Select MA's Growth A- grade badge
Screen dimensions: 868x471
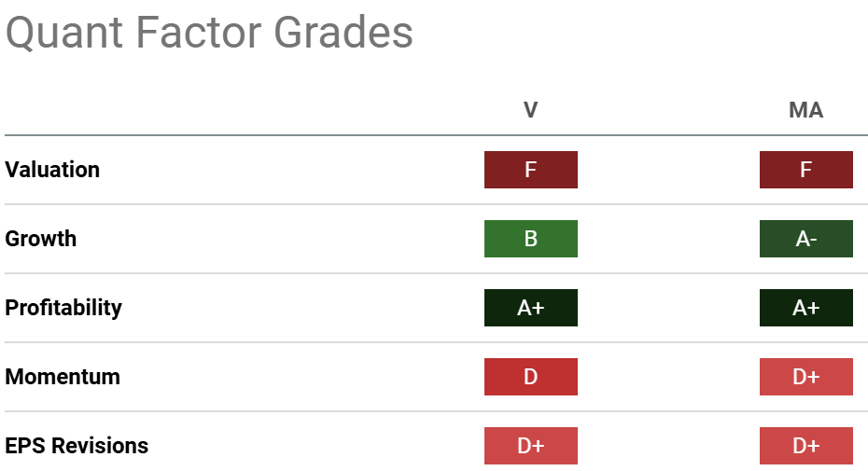click(x=805, y=239)
